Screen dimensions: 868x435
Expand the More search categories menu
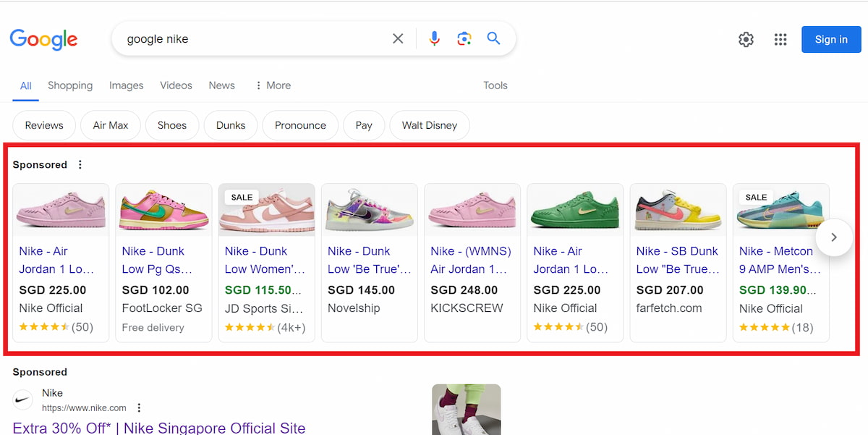click(273, 85)
